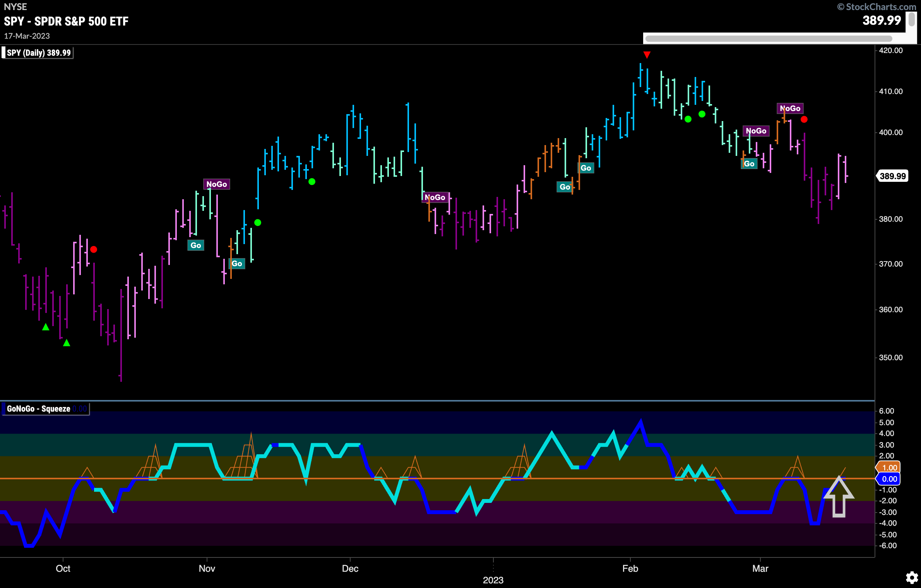Click the vertical scrollbar thumb at top right

pyautogui.click(x=912, y=19)
